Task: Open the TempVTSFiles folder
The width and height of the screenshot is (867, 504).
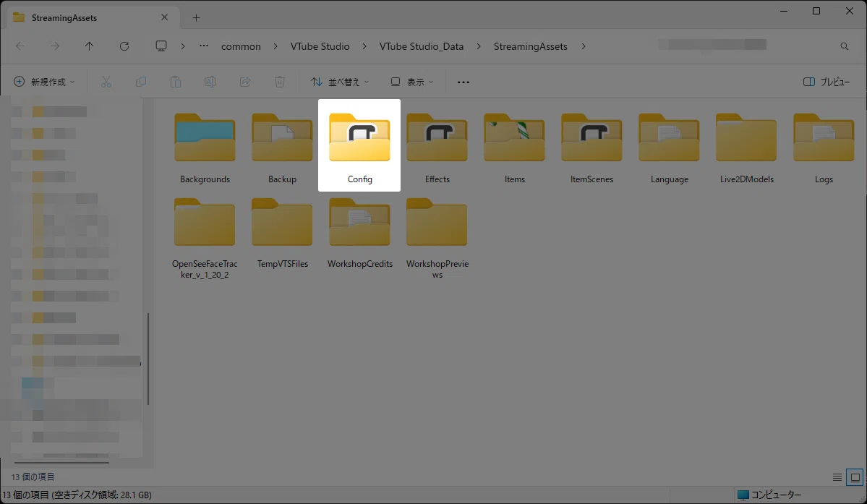Action: click(x=282, y=233)
